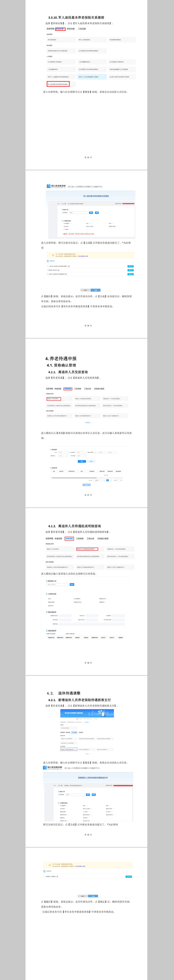Image resolution: width=174 pixels, height=980 pixels.
Task: Click 完成 button on page 36
Action: pyautogui.click(x=95, y=290)
